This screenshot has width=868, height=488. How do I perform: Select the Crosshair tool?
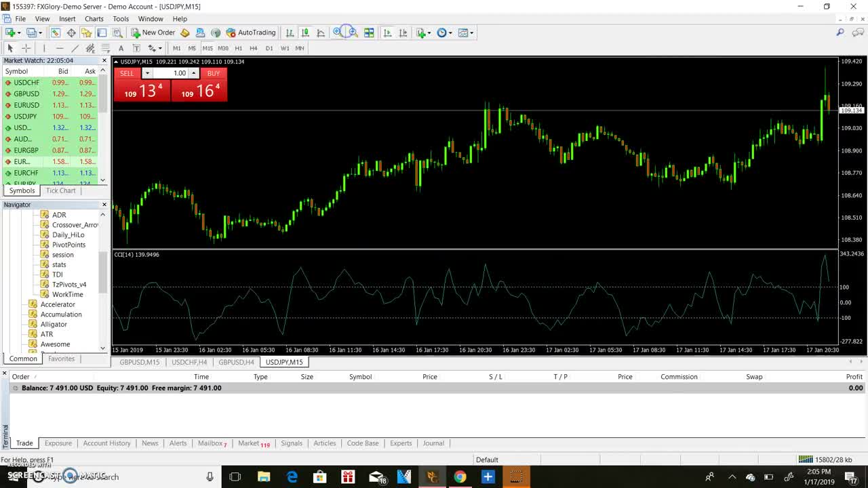26,48
